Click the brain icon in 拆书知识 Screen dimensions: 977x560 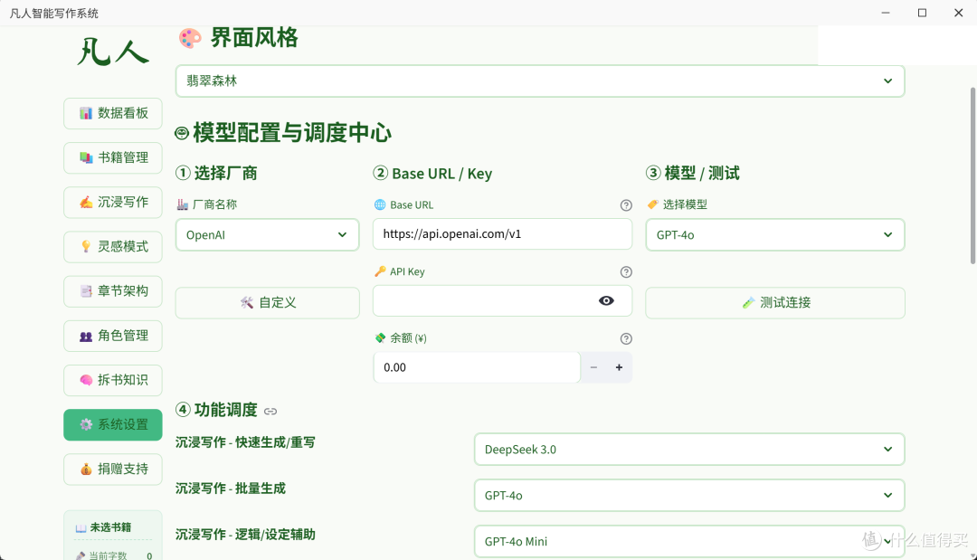pyautogui.click(x=86, y=380)
